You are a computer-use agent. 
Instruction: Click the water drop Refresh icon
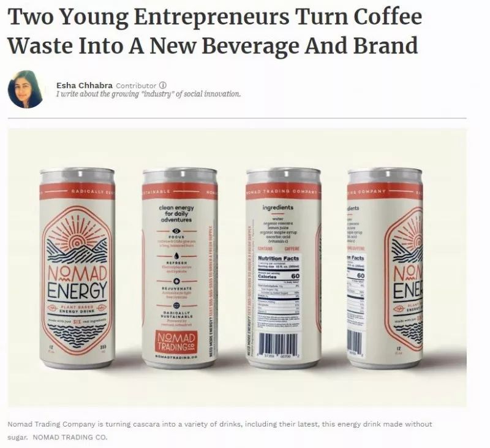[176, 256]
